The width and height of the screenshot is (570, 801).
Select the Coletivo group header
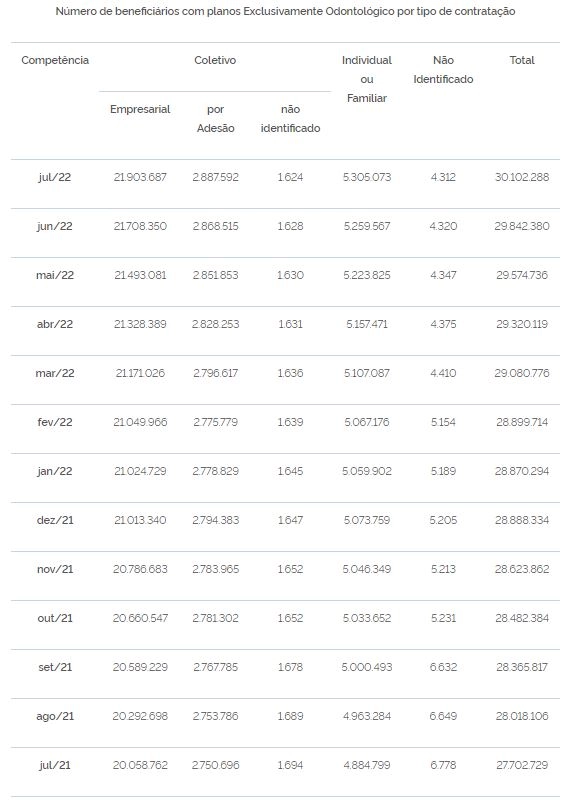point(215,60)
